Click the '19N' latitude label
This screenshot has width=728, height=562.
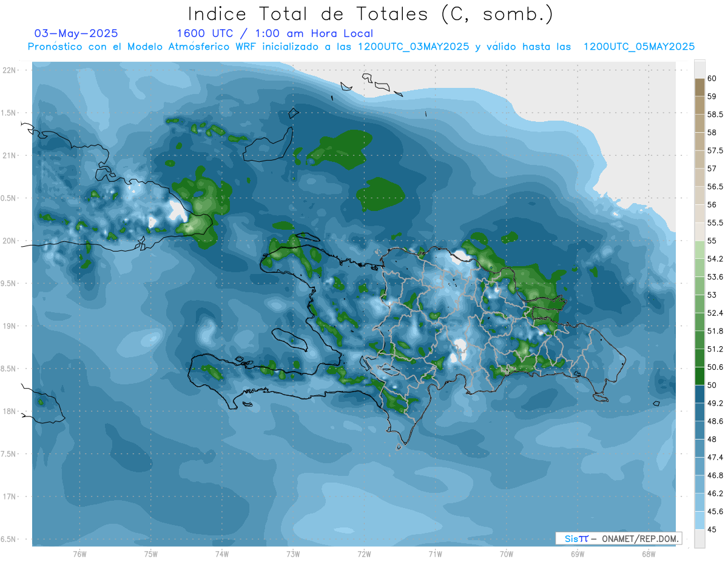coord(9,326)
